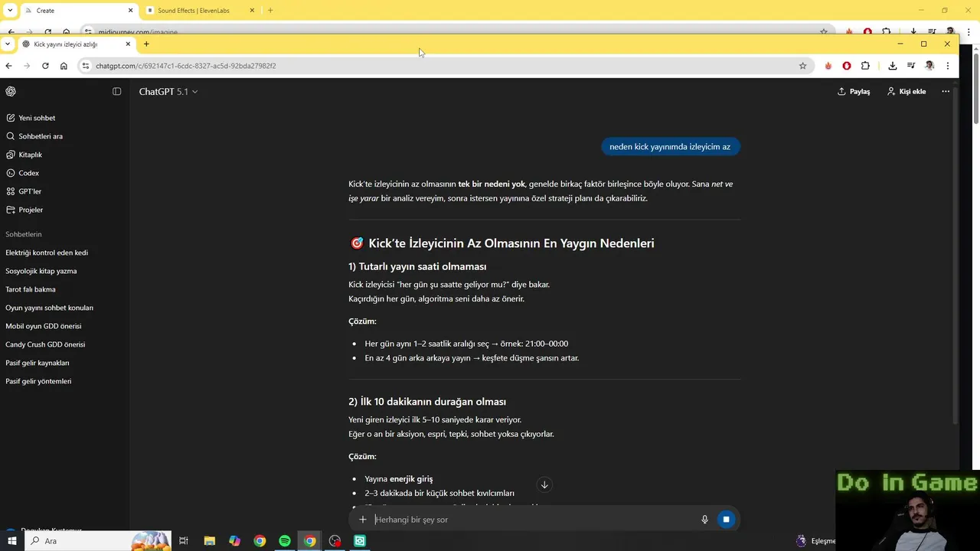Select the Kick yayını izleyici azlığı tab
The image size is (980, 551).
pos(75,44)
